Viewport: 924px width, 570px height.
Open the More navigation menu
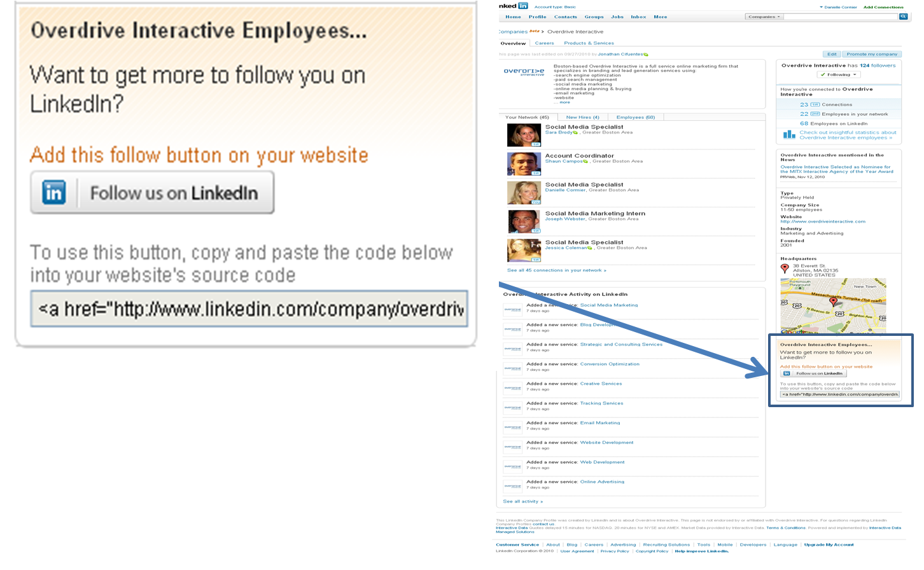point(661,17)
